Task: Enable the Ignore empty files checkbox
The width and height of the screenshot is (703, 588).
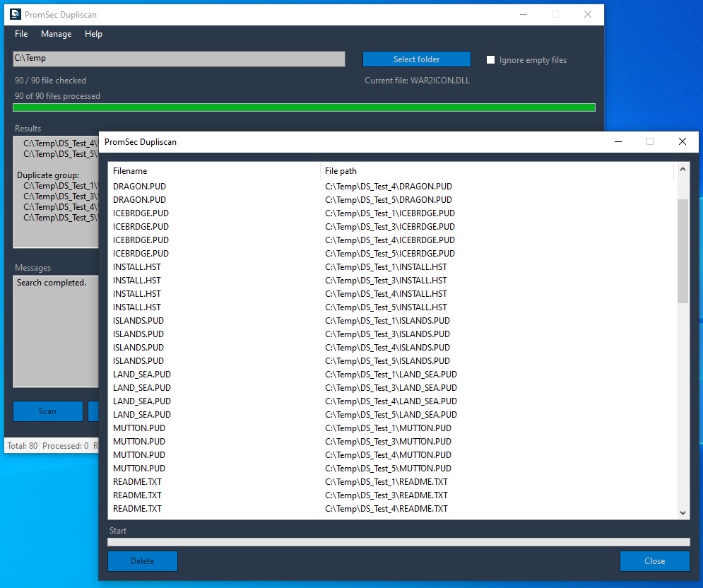Action: pyautogui.click(x=491, y=60)
